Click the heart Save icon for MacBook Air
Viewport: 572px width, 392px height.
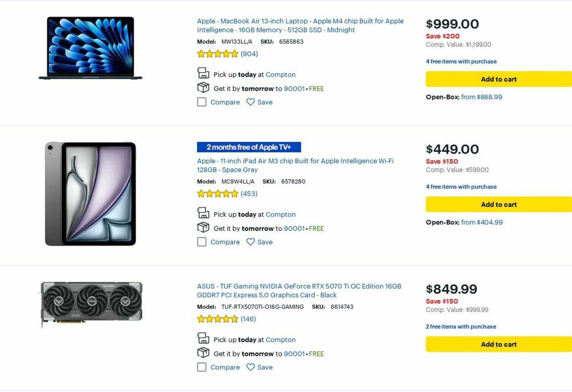coord(250,102)
